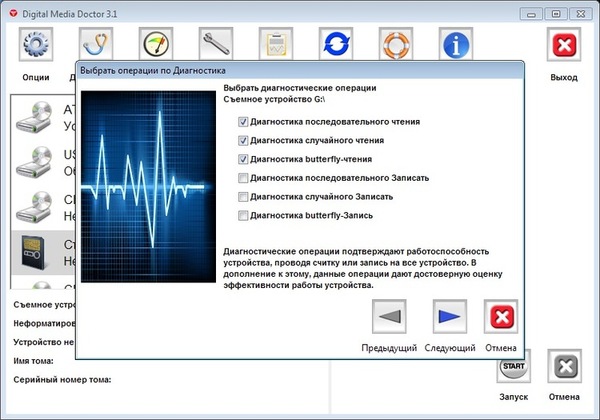Select the speedometer benchmark toolbar icon

pos(156,44)
